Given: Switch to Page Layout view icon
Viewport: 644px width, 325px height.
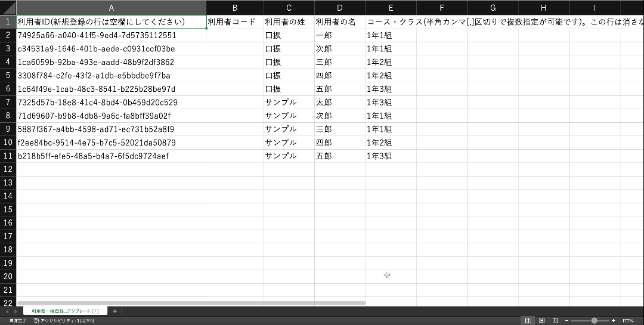Looking at the screenshot, I should 541,320.
